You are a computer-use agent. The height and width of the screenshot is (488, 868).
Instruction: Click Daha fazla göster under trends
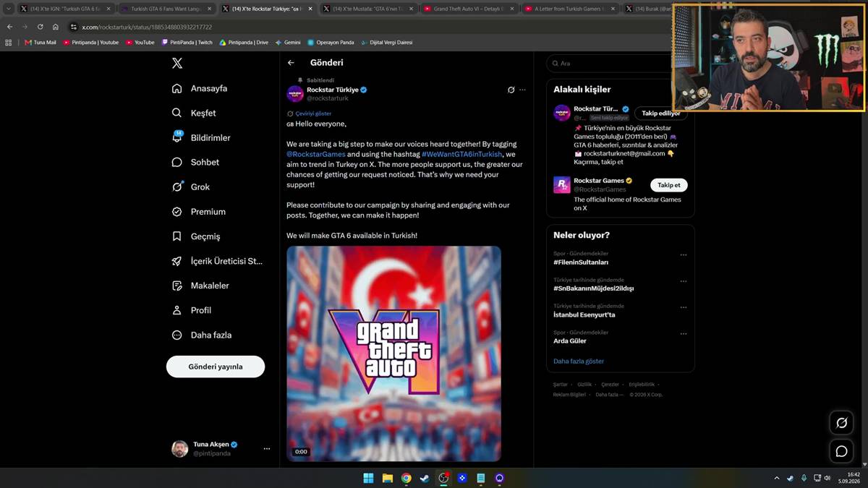pos(579,361)
